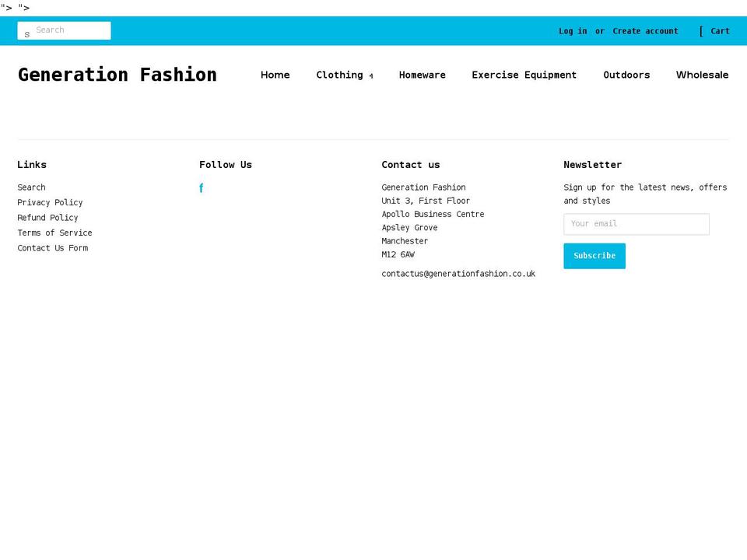Click the footer Search link
The image size is (747, 560).
(x=31, y=187)
